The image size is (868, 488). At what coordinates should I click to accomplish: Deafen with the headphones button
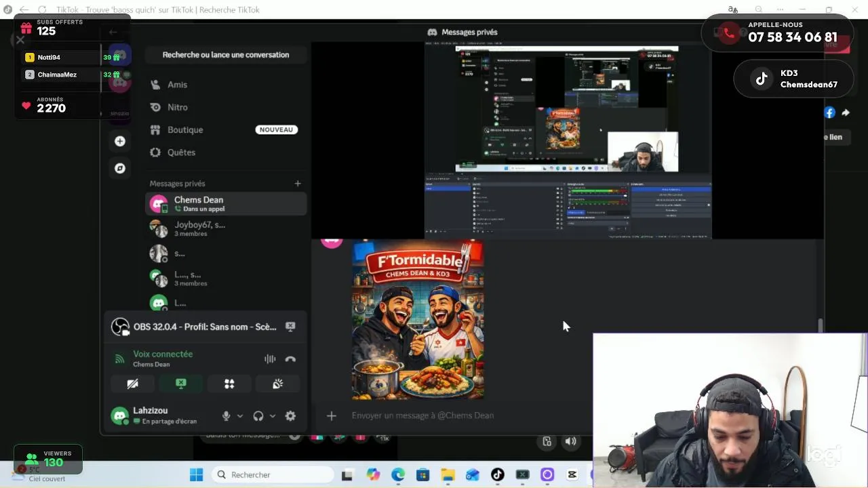pyautogui.click(x=258, y=416)
